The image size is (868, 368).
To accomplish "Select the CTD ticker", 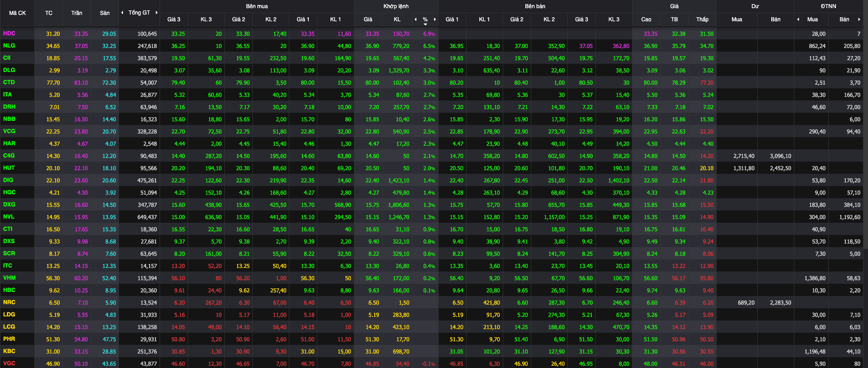I will (x=9, y=82).
